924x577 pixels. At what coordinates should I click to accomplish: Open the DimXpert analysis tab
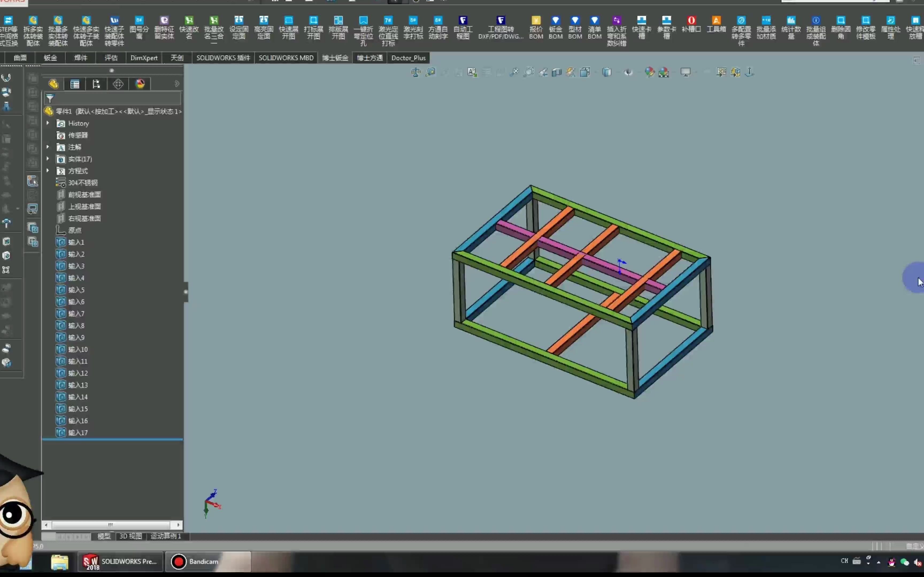pyautogui.click(x=144, y=58)
